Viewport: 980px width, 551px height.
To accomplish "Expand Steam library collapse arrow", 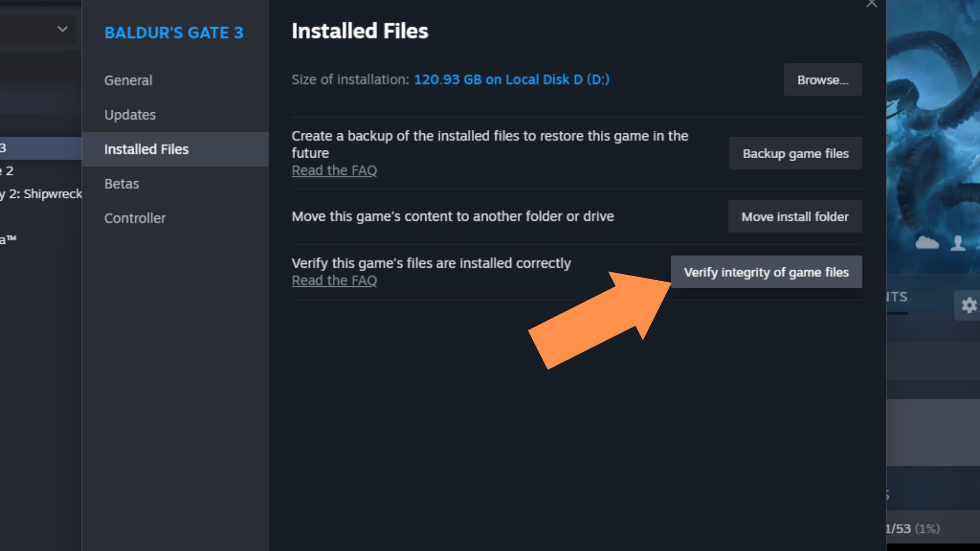I will click(x=62, y=29).
